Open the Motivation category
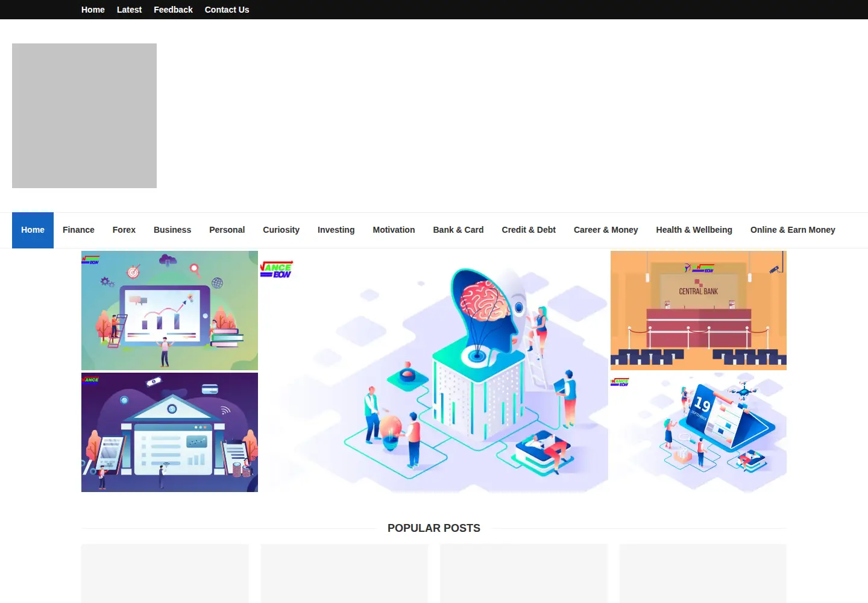 [394, 230]
